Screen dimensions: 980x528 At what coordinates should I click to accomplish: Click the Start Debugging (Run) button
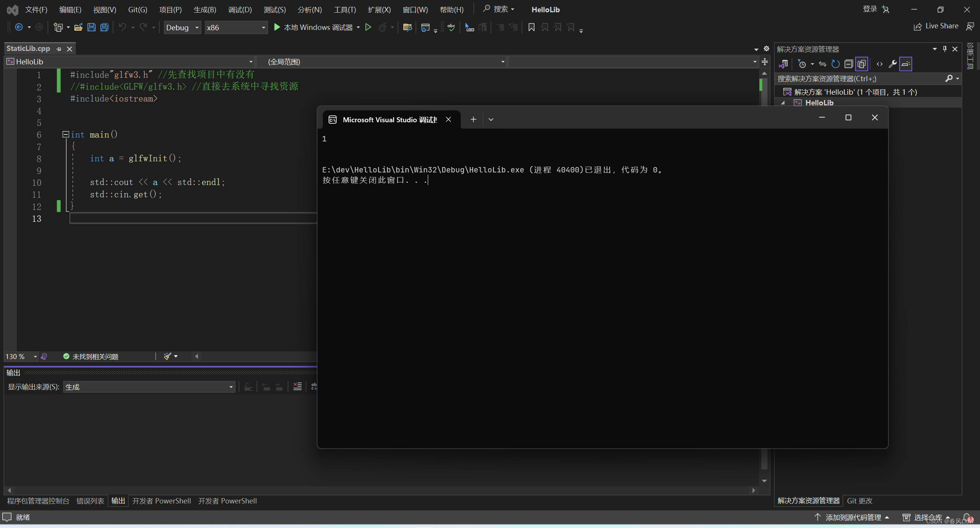pyautogui.click(x=277, y=27)
